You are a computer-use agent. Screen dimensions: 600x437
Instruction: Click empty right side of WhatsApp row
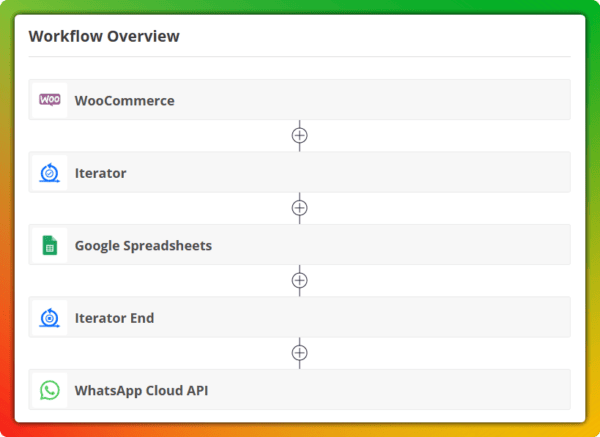(450, 390)
